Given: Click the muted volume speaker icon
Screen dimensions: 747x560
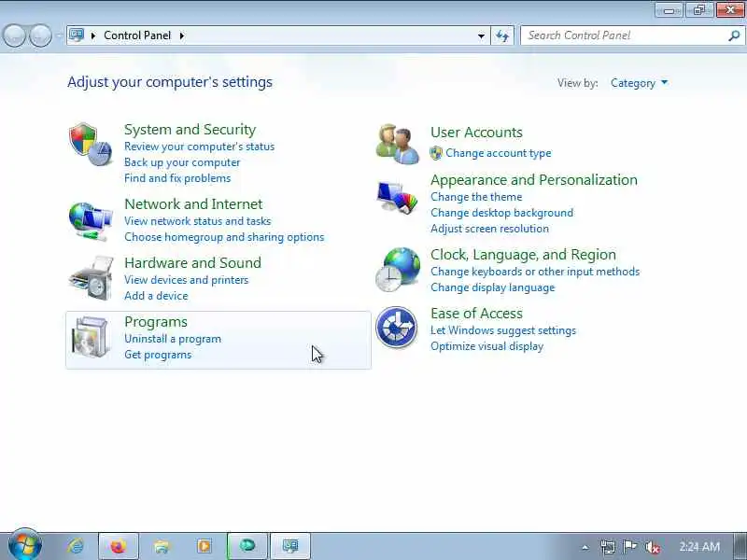Looking at the screenshot, I should pyautogui.click(x=652, y=547).
